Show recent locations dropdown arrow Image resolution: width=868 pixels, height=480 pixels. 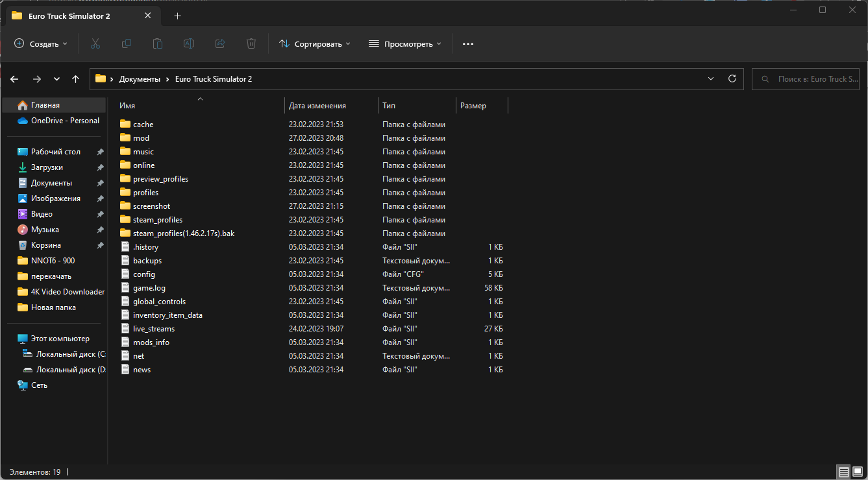click(x=56, y=78)
